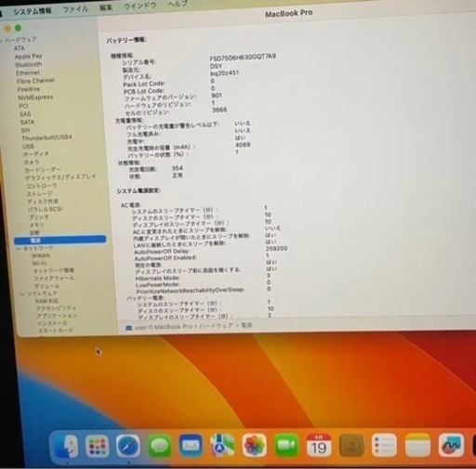Select アクセシビリティ in the sidebar
The height and width of the screenshot is (469, 476).
coord(56,308)
